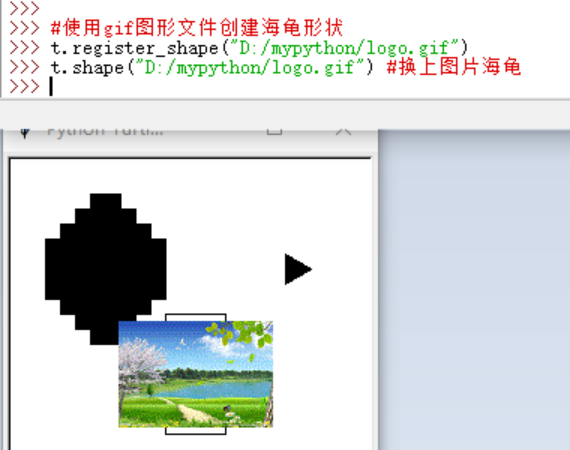Viewport: 570px width, 450px height.
Task: Click the red comment #换上图片海龟
Action: pyautogui.click(x=454, y=67)
